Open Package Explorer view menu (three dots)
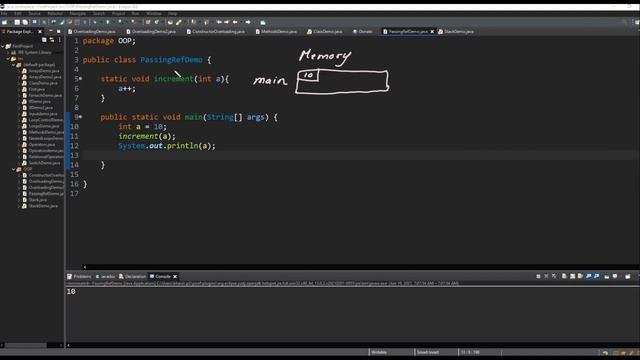This screenshot has height=360, width=640. pos(60,40)
